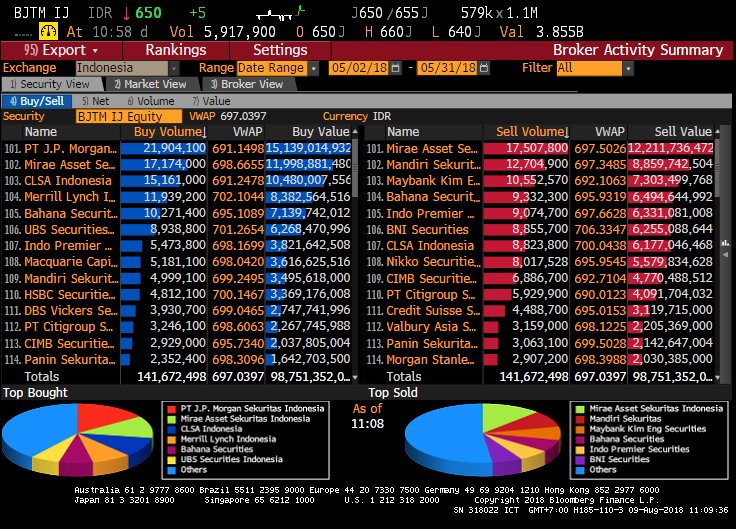736x529 pixels.
Task: Switch to the Broker View tab
Action: point(251,85)
